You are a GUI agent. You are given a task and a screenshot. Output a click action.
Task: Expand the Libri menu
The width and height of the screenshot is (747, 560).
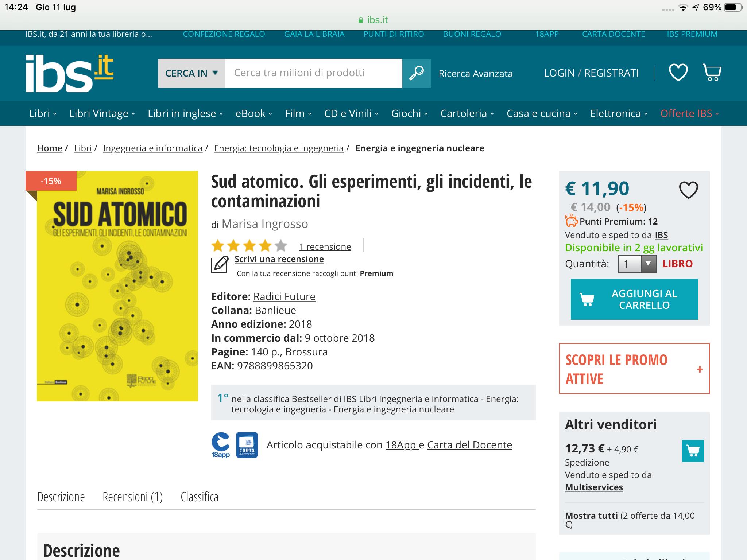(43, 113)
